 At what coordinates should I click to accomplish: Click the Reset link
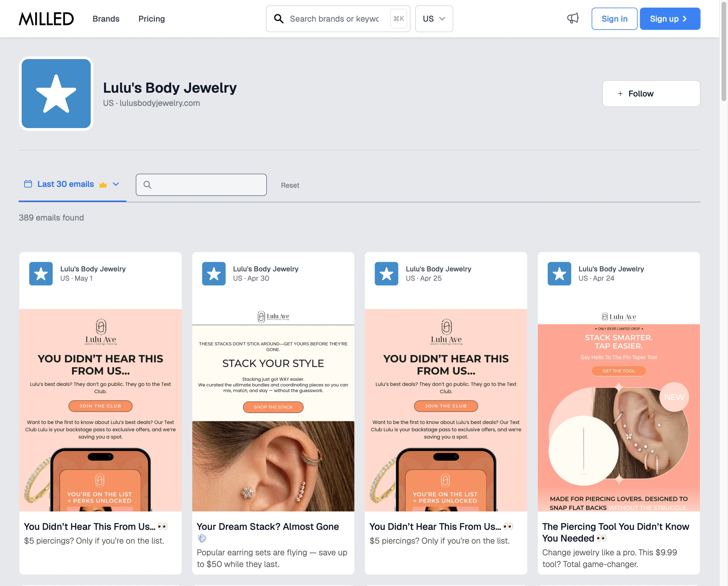pos(290,185)
